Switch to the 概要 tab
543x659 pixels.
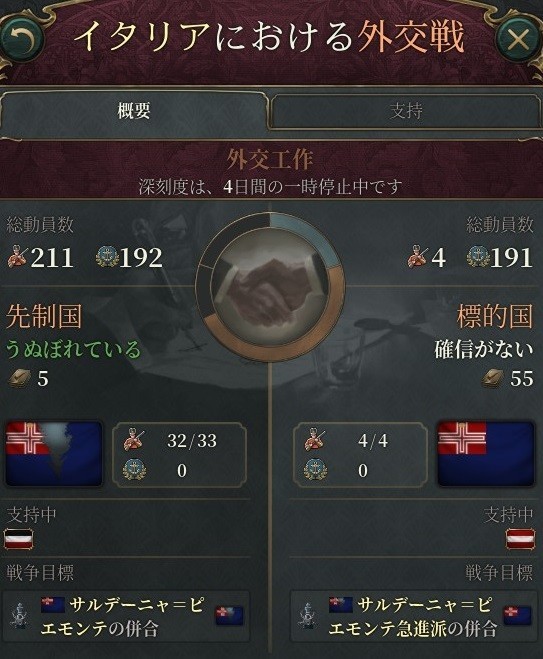(134, 111)
